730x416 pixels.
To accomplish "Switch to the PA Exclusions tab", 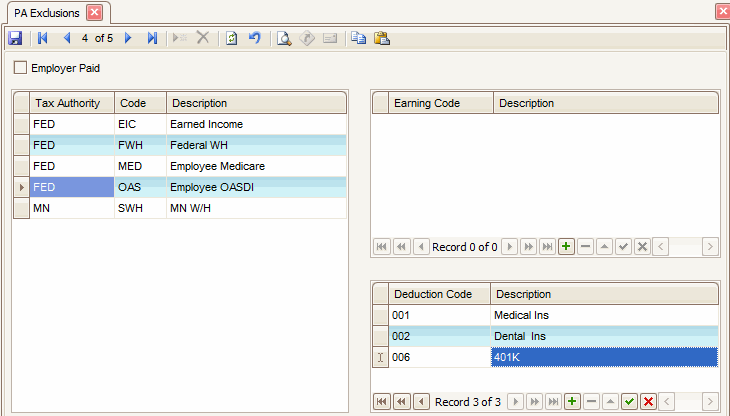I will [x=47, y=12].
